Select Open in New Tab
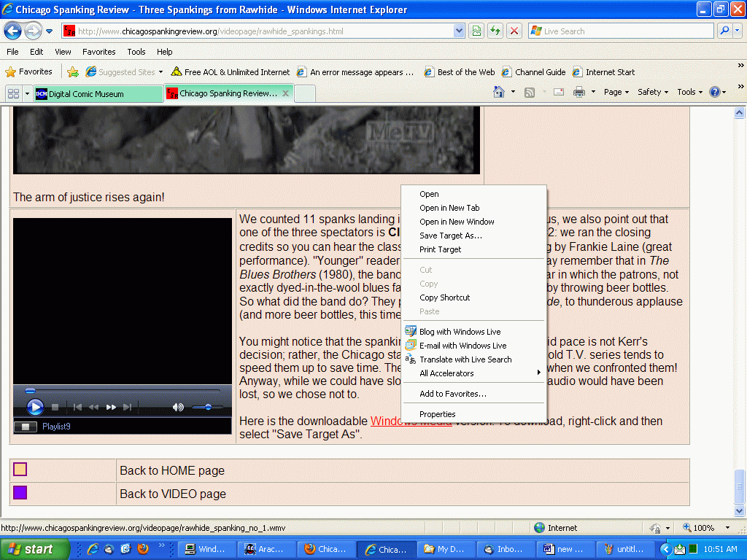This screenshot has width=747, height=560. click(x=449, y=208)
